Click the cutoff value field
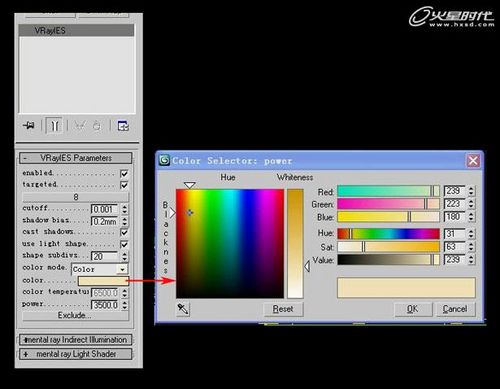Screen dimensions: 500x389 [104, 209]
